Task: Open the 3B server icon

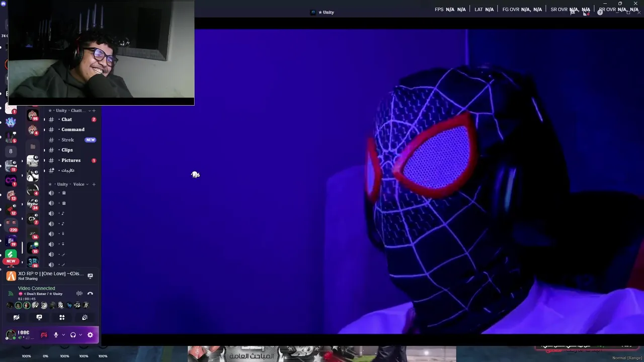Action: pos(33,262)
